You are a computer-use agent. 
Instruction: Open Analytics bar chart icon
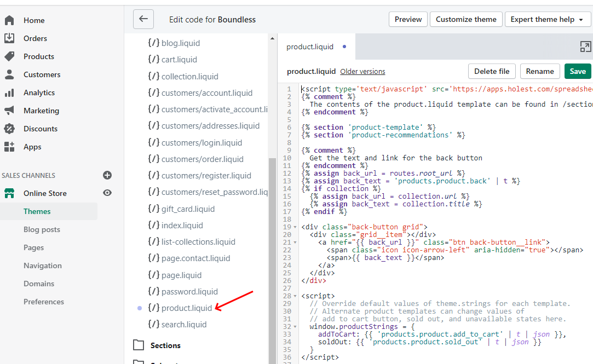point(9,93)
